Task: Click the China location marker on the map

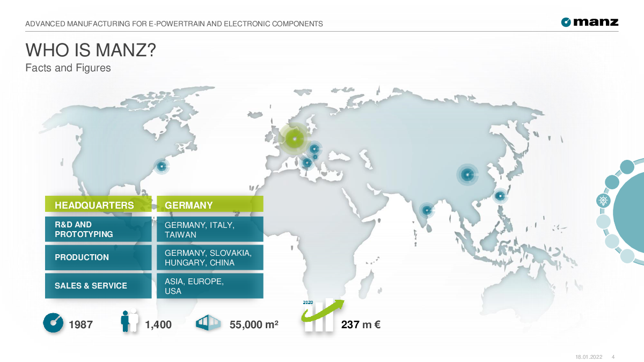Action: point(467,174)
